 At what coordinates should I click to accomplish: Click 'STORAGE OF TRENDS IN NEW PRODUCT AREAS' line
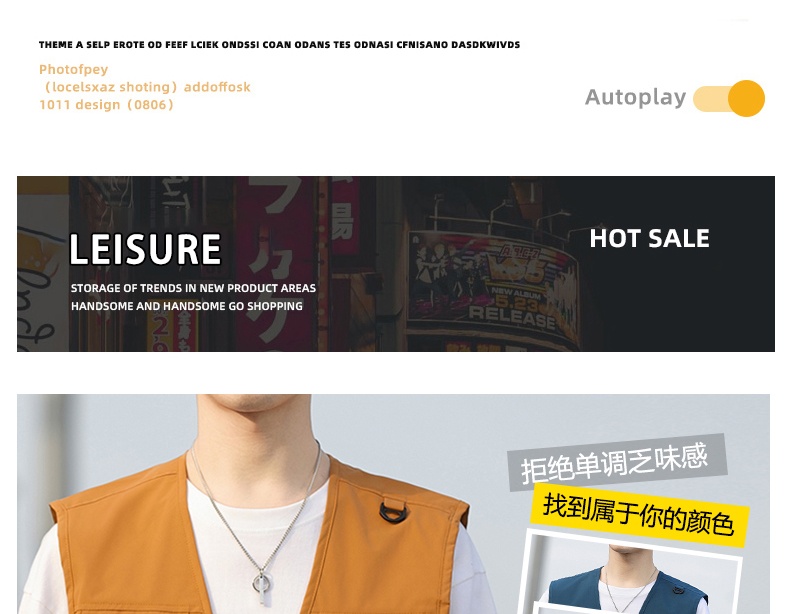tap(193, 288)
